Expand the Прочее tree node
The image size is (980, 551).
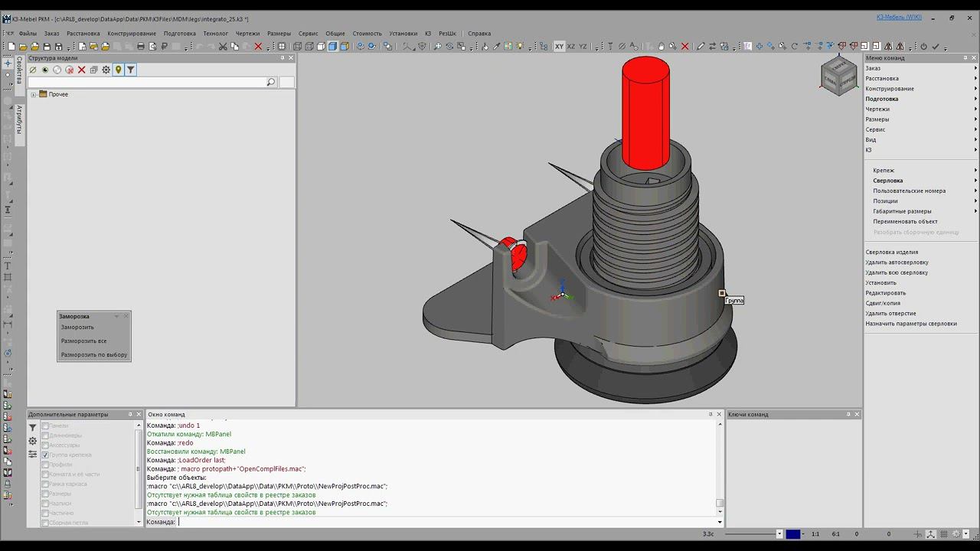click(33, 94)
